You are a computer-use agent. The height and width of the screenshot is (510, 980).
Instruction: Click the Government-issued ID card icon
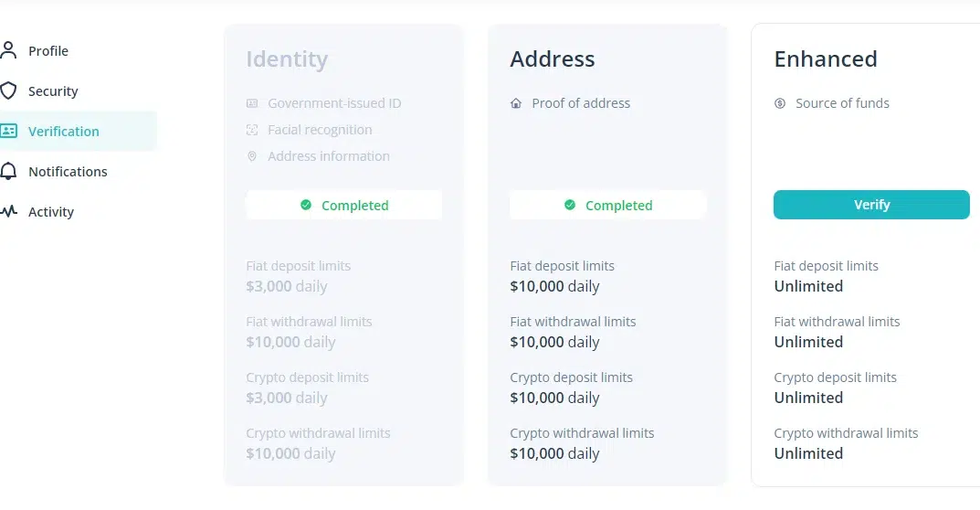point(252,103)
